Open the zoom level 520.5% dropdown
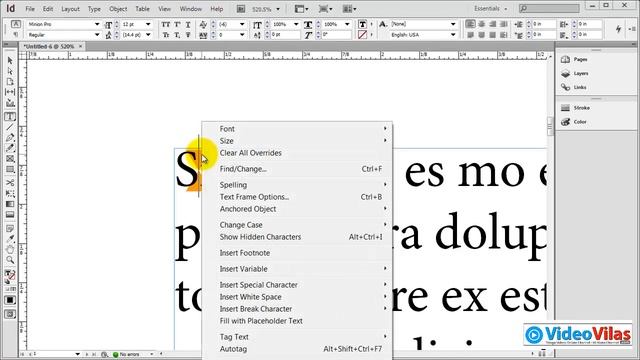This screenshot has width=640, height=360. click(278, 9)
